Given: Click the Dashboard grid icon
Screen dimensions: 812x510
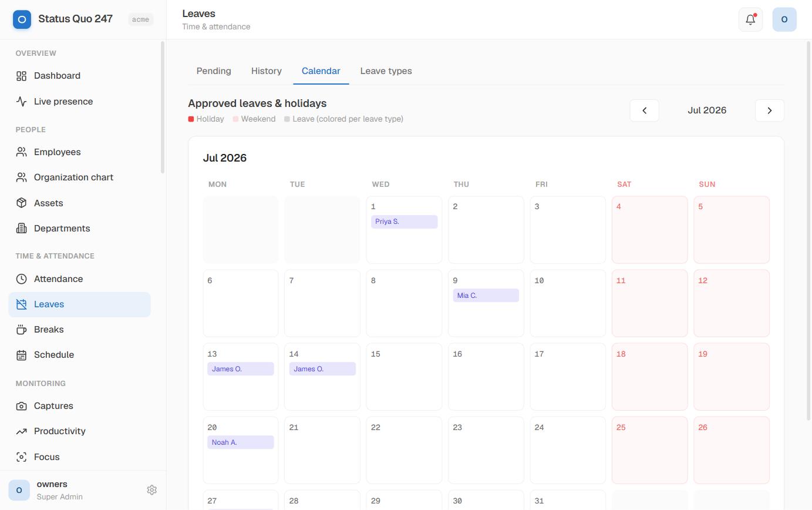Looking at the screenshot, I should click(x=22, y=76).
